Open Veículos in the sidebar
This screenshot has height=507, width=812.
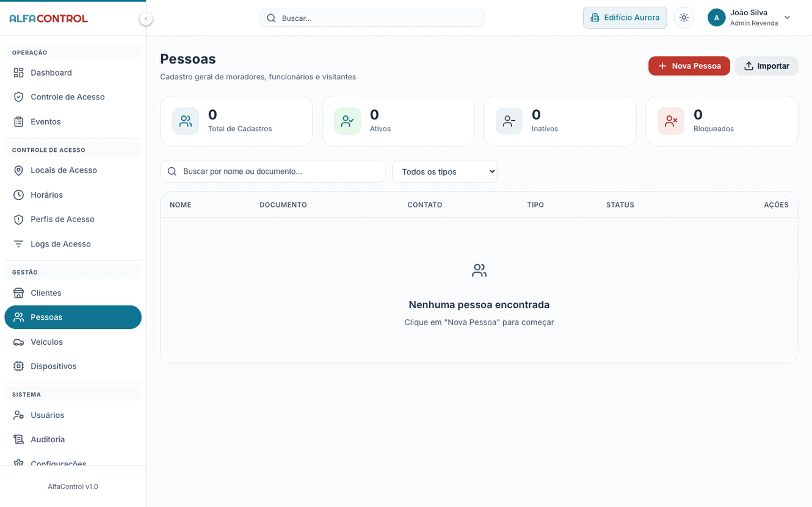(73, 342)
